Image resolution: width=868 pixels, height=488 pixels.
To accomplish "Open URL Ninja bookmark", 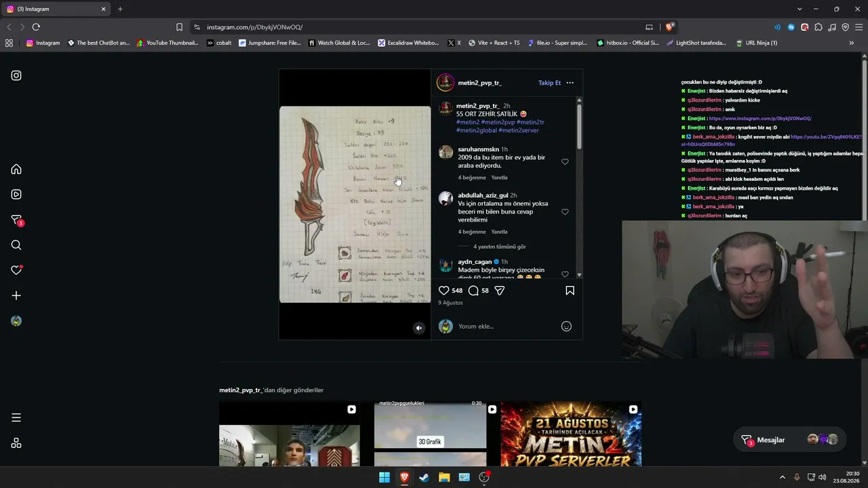I will (756, 43).
